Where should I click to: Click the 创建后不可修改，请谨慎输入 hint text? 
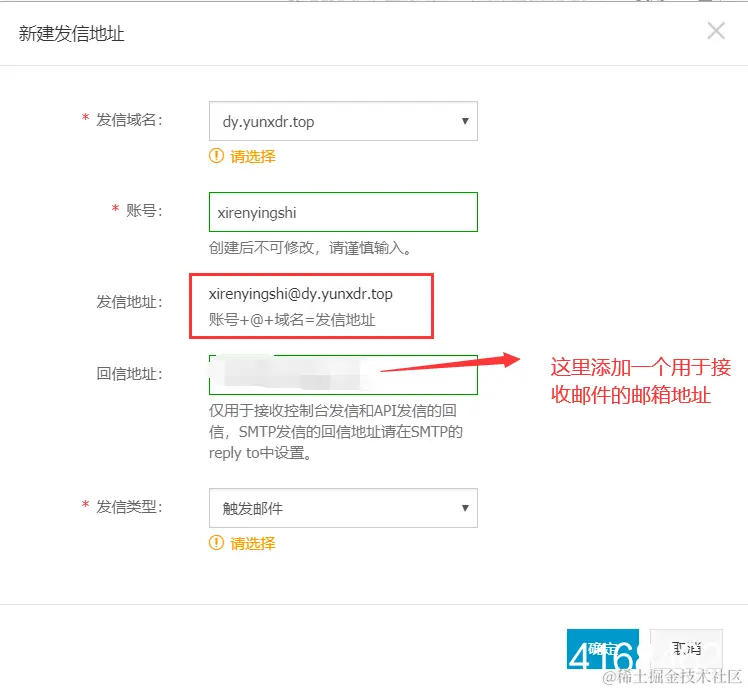click(x=310, y=248)
